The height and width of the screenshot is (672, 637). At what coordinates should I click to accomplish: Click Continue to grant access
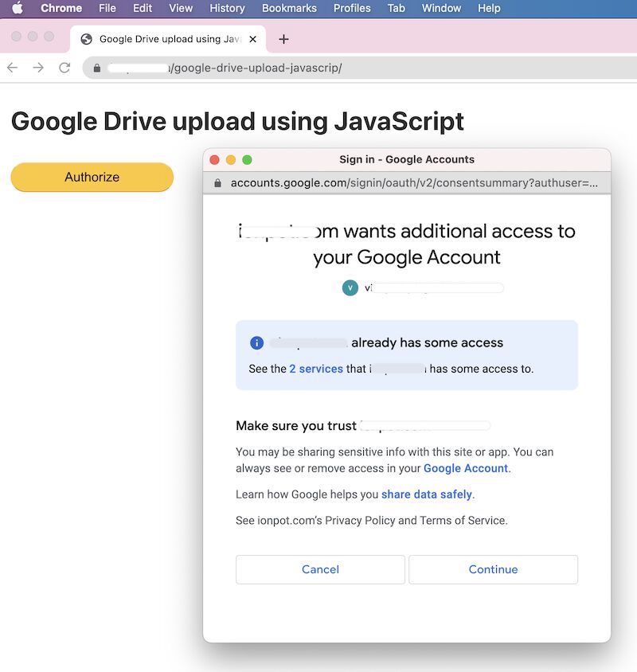pyautogui.click(x=494, y=569)
